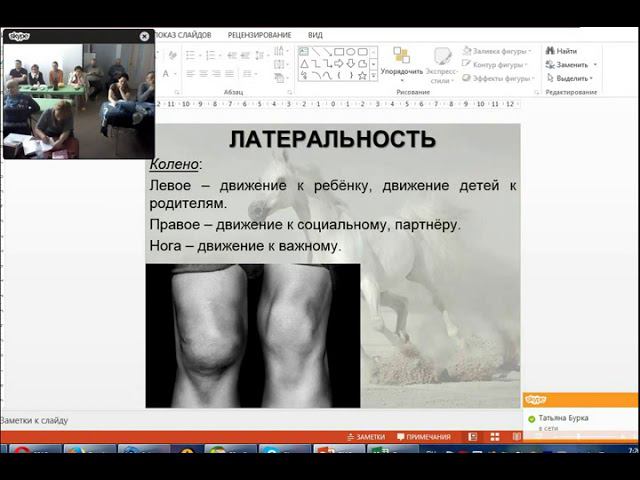
Task: Select the arrow line shape
Action: click(x=327, y=51)
